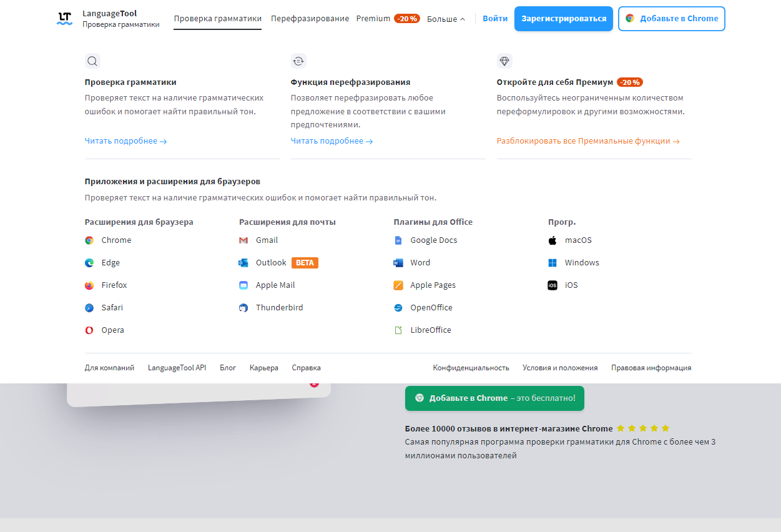Click the Thunderbird icon

(x=243, y=308)
